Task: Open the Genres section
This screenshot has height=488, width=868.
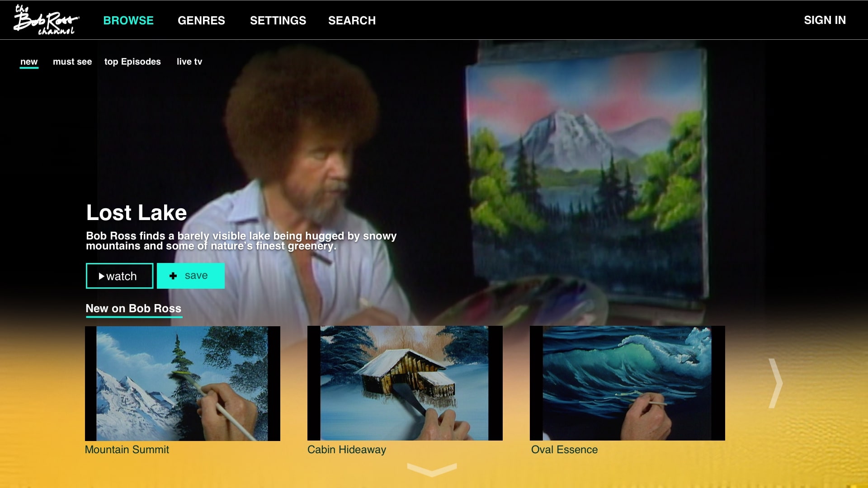Action: [202, 20]
